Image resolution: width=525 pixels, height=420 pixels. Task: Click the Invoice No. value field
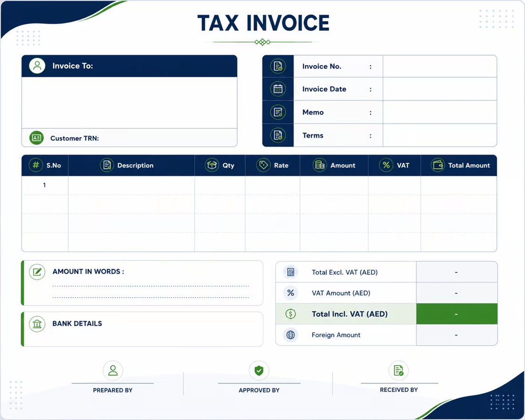coord(440,66)
